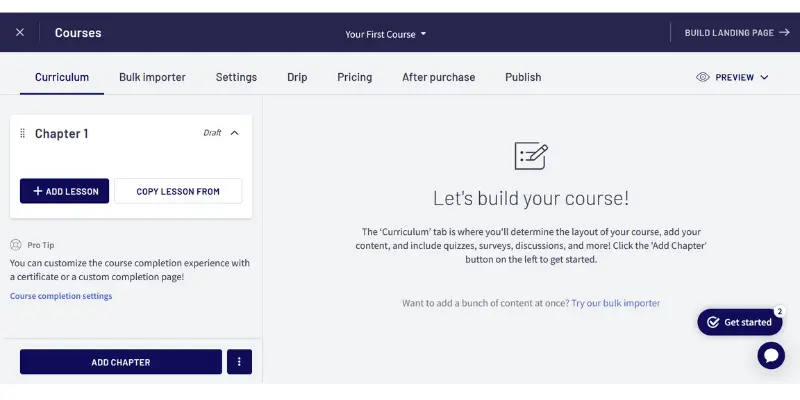
Task: Select the Publish tab
Action: tap(523, 77)
